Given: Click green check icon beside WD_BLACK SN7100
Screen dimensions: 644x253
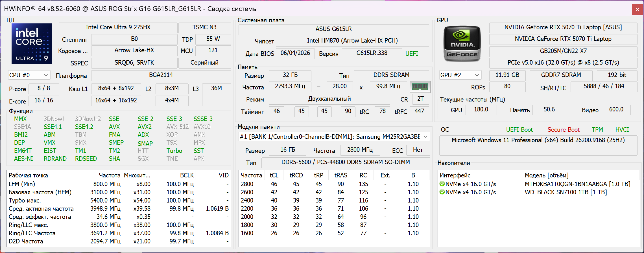Looking at the screenshot, I should click(442, 192).
